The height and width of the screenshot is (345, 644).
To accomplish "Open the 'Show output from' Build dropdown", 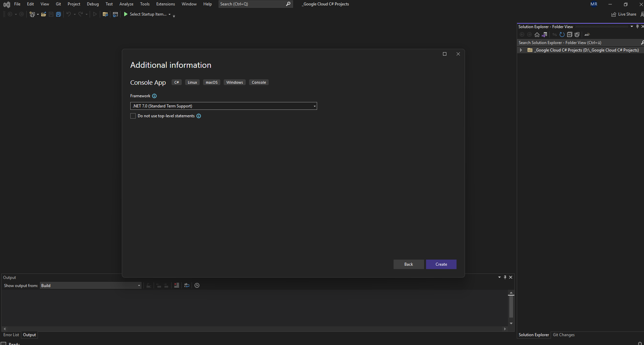I will coord(90,286).
